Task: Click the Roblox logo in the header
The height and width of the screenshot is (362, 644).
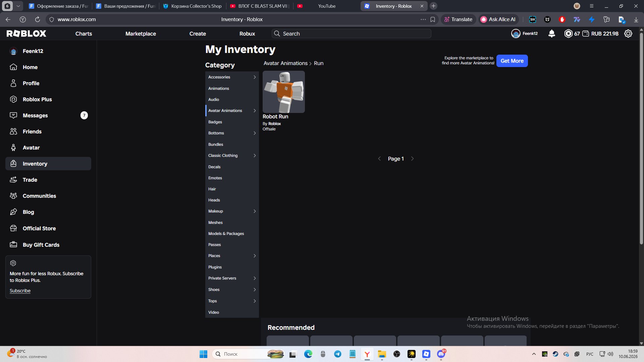Action: pyautogui.click(x=26, y=34)
